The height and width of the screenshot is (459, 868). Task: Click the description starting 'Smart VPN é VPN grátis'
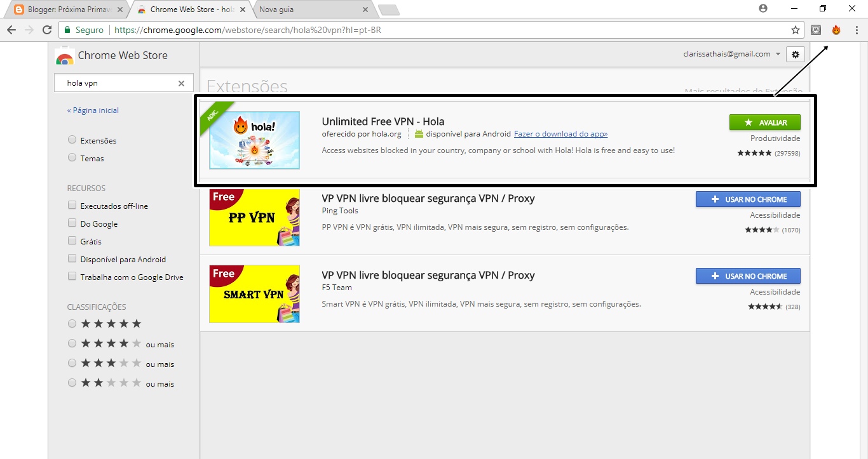(482, 304)
